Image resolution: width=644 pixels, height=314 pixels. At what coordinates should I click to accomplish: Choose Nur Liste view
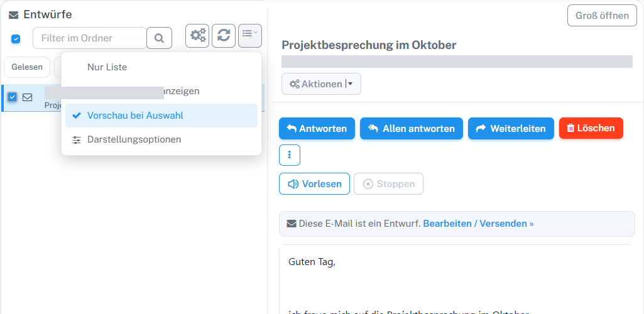tap(161, 67)
